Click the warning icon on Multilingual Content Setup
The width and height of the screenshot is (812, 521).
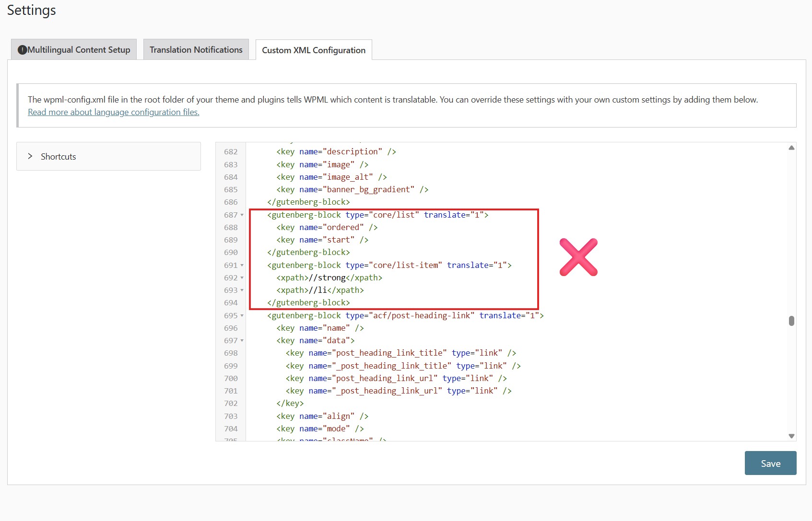click(x=22, y=50)
